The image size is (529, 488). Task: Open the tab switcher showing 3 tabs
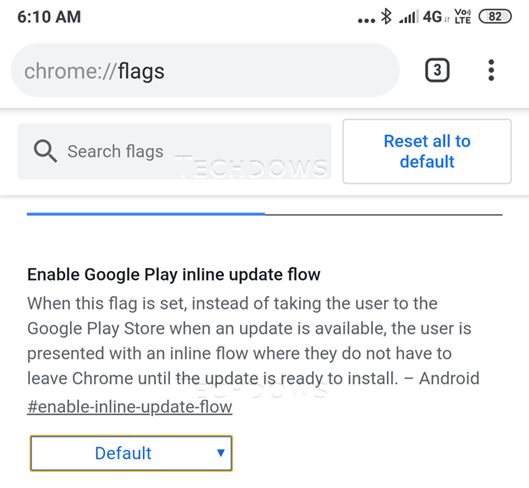click(x=437, y=70)
